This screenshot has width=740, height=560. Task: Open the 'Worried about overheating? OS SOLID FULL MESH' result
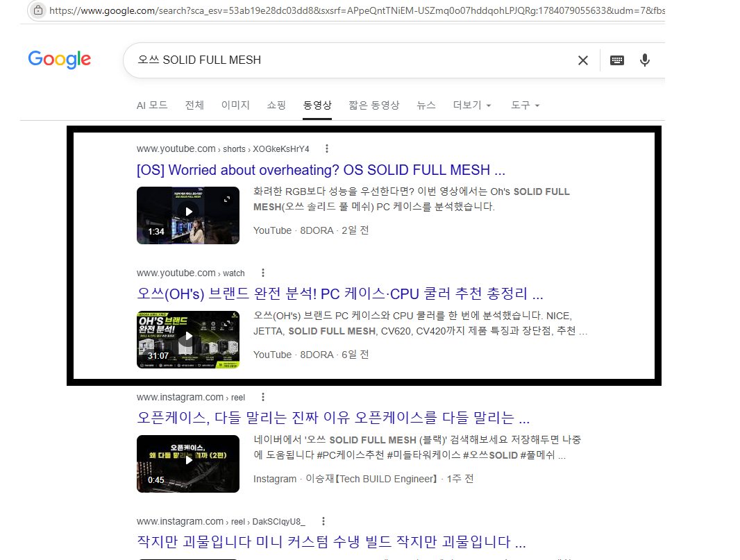click(x=321, y=170)
